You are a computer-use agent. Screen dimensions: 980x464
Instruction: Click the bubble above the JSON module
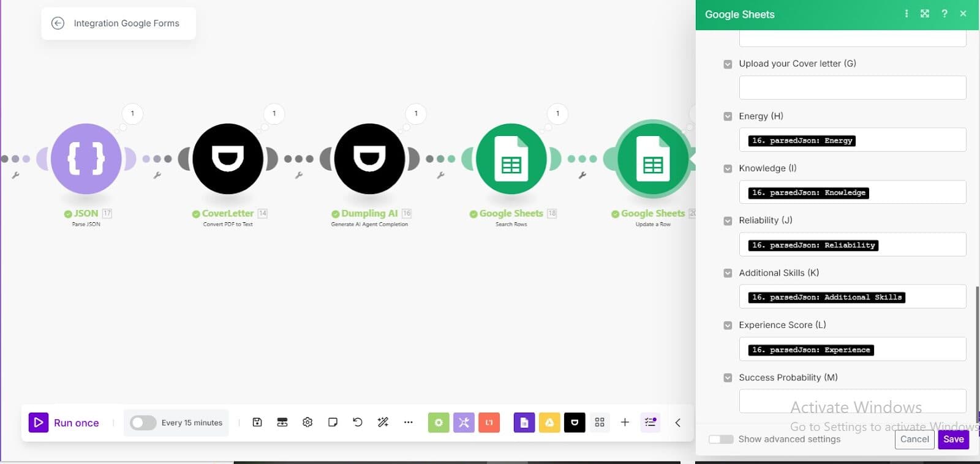point(132,113)
